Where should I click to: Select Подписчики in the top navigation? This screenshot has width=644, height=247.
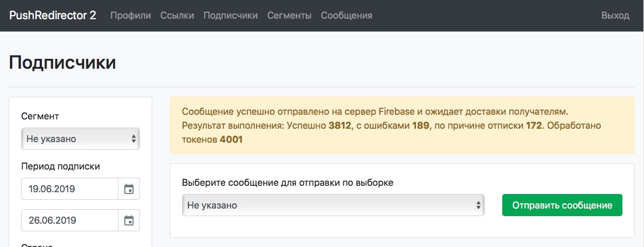click(x=230, y=16)
